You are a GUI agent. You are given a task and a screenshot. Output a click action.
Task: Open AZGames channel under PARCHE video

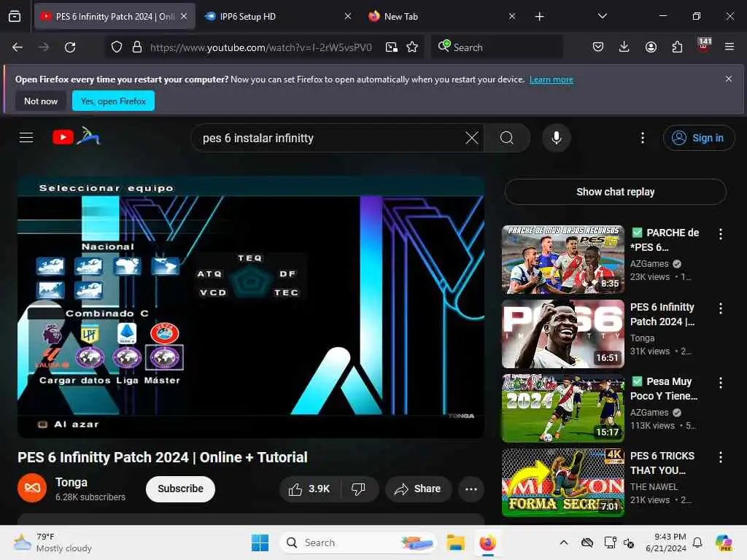click(649, 264)
